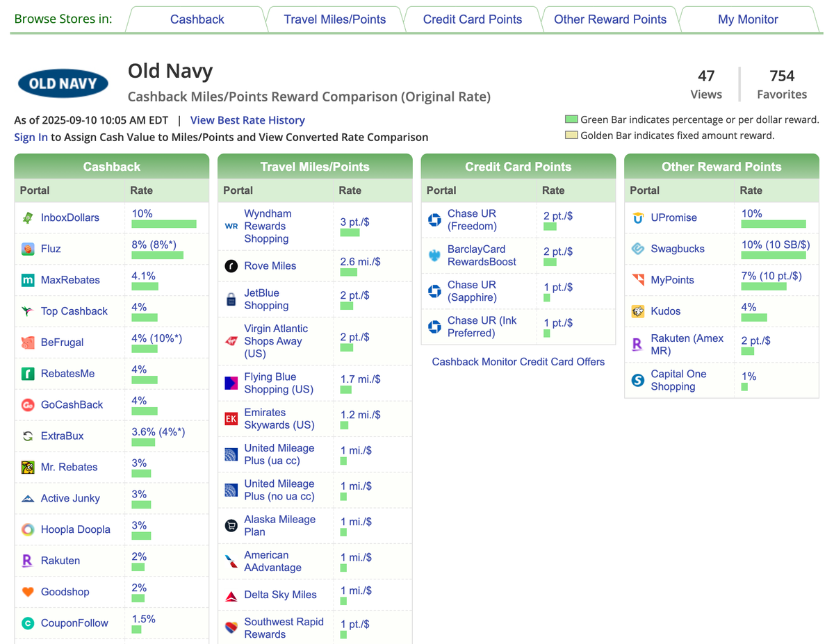Click the Fluz portal logo icon
This screenshot has height=644, width=834.
(28, 249)
